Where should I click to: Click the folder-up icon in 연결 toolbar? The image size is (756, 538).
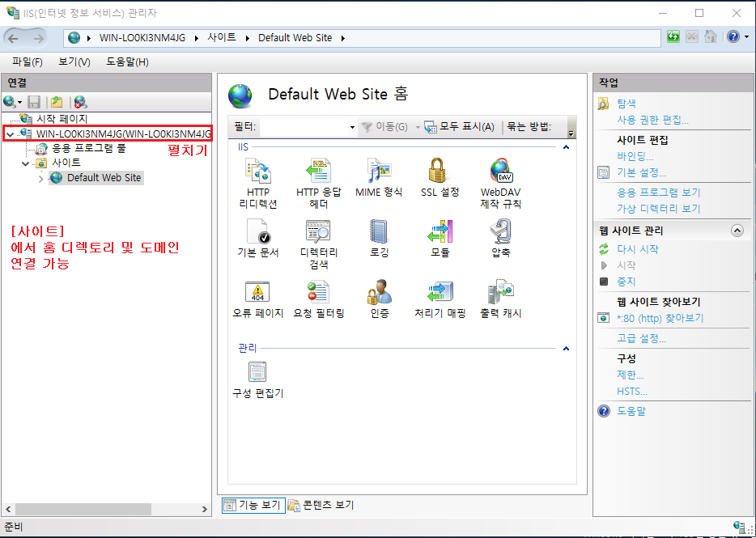point(57,102)
